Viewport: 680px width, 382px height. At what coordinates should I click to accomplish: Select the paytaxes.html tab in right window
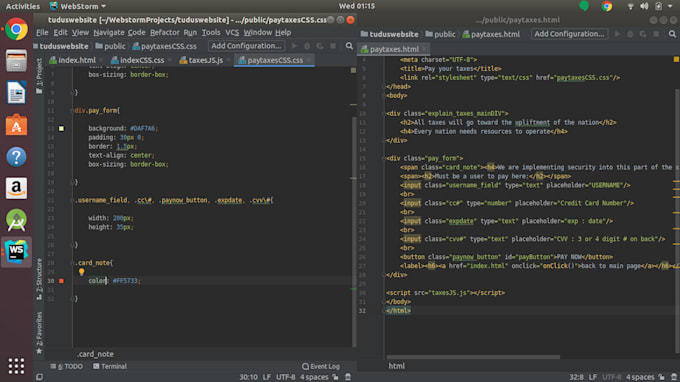coord(393,49)
